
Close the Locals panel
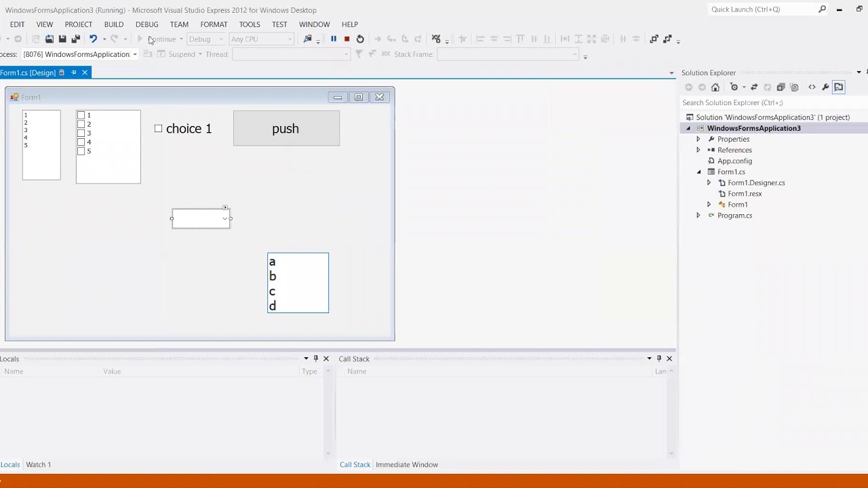(x=326, y=359)
